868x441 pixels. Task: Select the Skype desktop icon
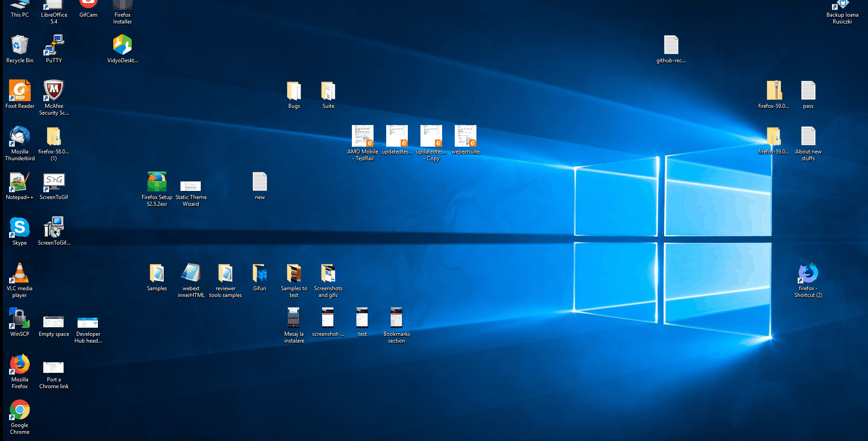(20, 232)
